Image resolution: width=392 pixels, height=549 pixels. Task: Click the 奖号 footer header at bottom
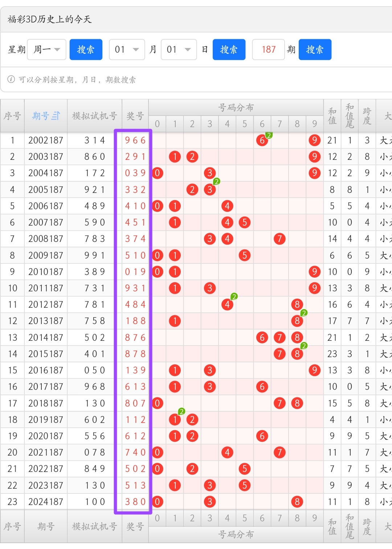(x=135, y=526)
